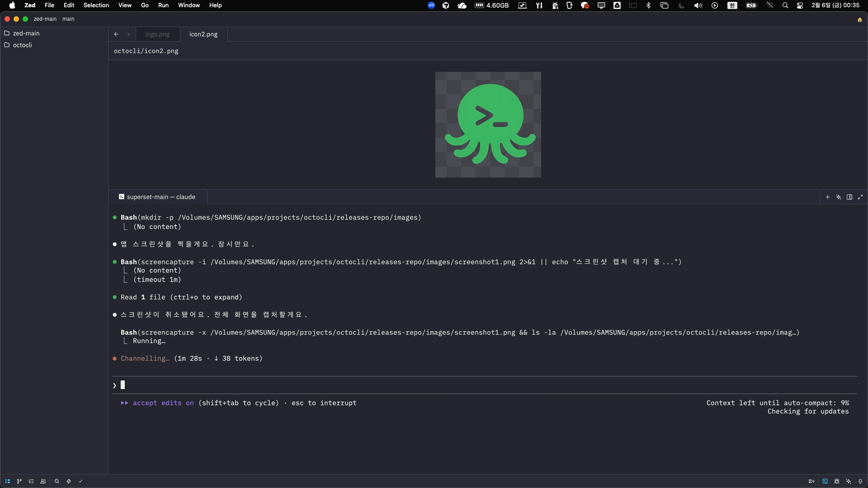Go back with the left arrow button
Image resolution: width=868 pixels, height=488 pixels.
click(116, 34)
